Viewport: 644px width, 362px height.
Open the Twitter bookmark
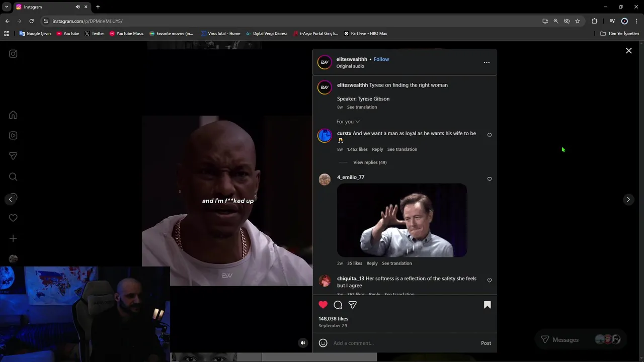tap(94, 34)
